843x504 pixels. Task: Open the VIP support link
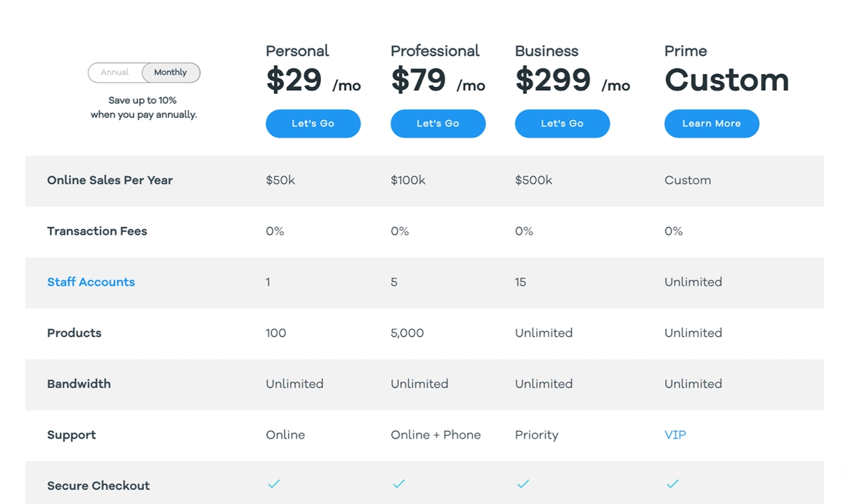tap(675, 435)
